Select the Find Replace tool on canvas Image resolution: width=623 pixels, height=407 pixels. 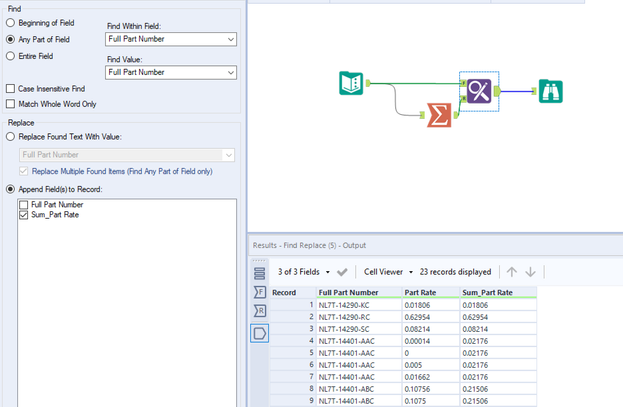coord(479,91)
